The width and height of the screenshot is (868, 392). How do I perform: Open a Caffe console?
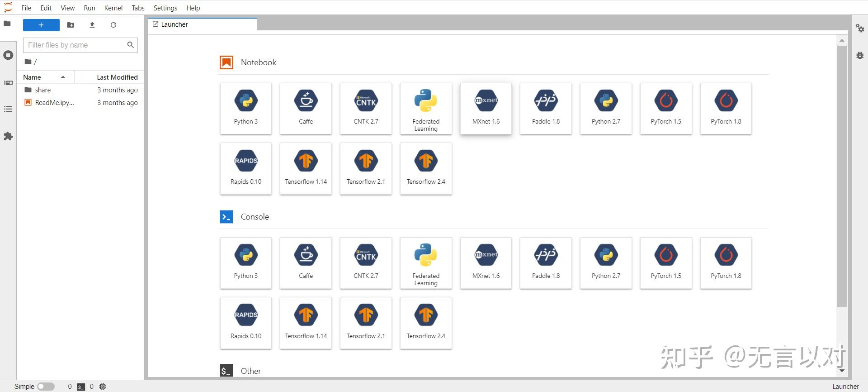[306, 263]
